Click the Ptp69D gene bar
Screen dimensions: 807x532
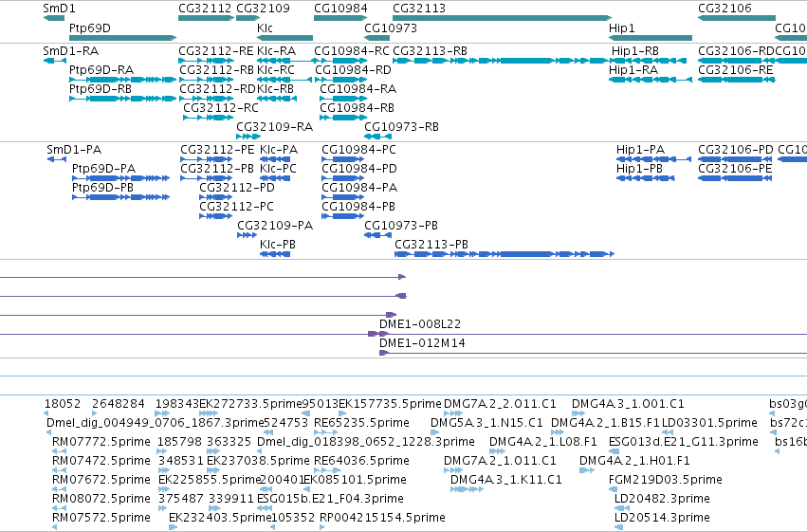pos(123,38)
